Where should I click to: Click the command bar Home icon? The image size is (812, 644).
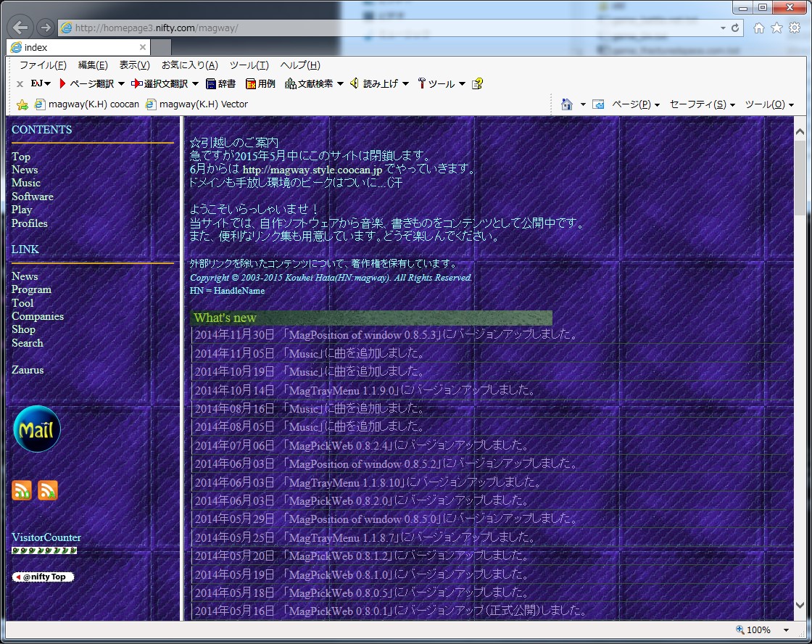point(567,104)
